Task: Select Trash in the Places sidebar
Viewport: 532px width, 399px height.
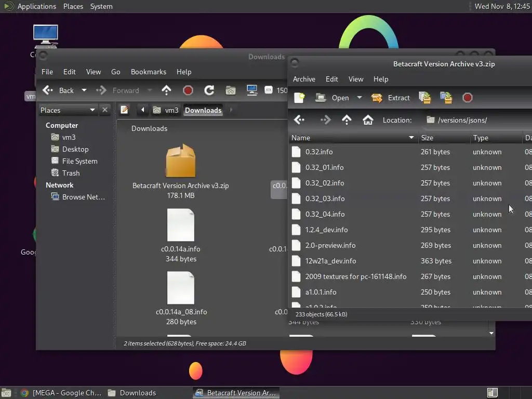Action: (65, 173)
